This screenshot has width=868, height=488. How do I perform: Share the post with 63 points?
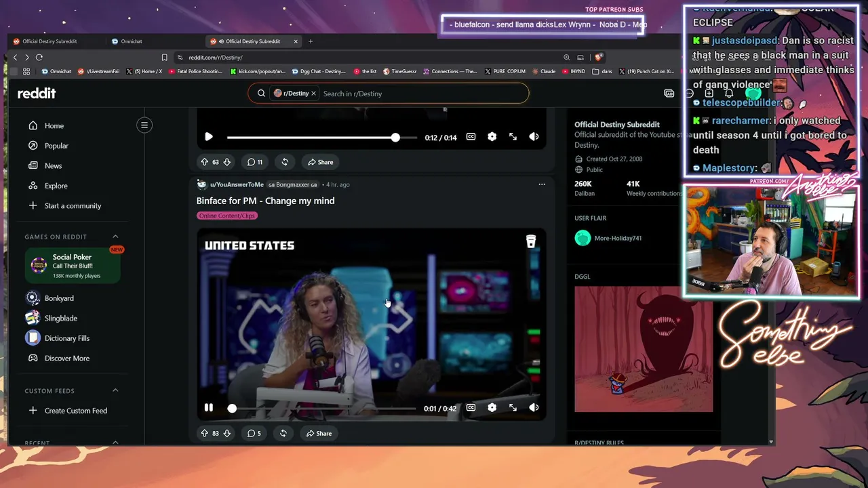point(320,162)
